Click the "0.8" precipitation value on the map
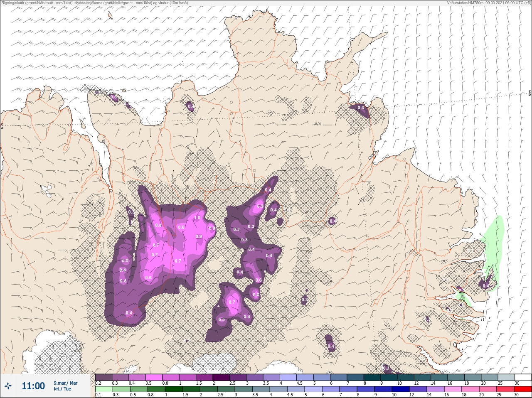 click(x=158, y=225)
